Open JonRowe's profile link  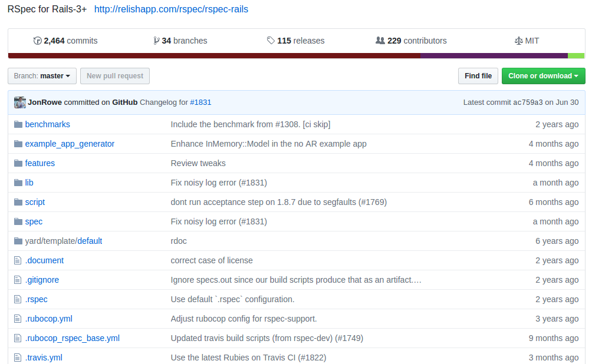click(x=45, y=102)
